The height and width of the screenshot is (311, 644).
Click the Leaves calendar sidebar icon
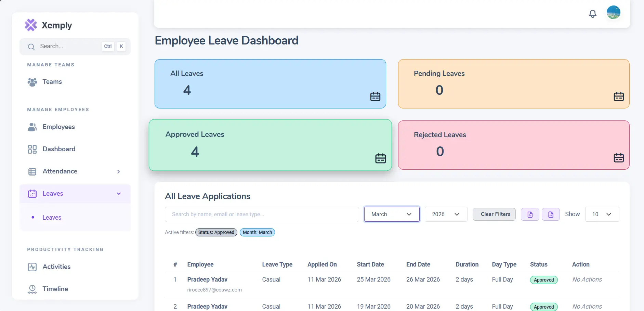[x=32, y=194]
